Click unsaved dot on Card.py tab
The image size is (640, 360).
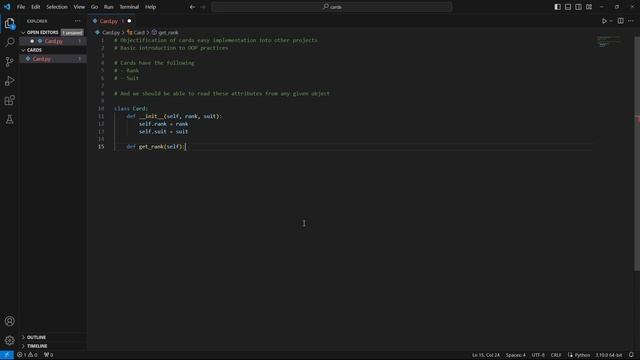tap(129, 21)
